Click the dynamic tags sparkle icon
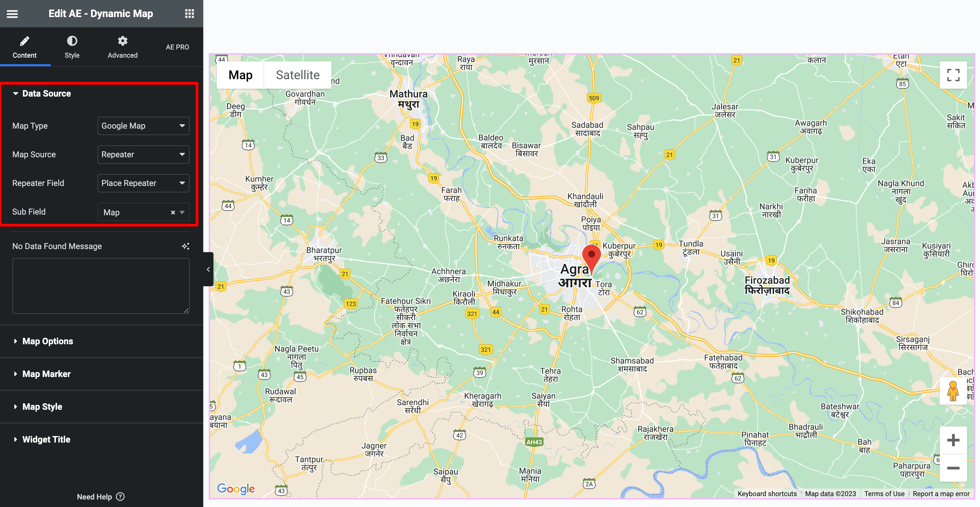Viewport: 980px width, 507px height. (x=185, y=246)
